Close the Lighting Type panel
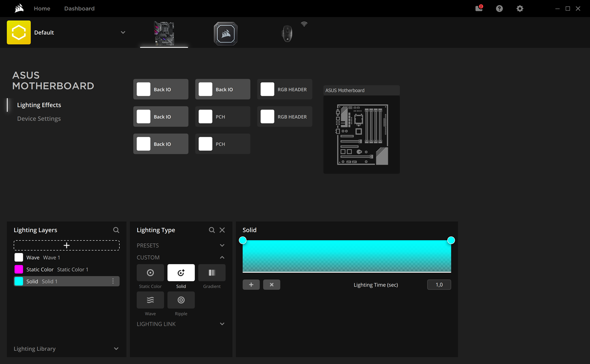590x364 pixels. (222, 230)
